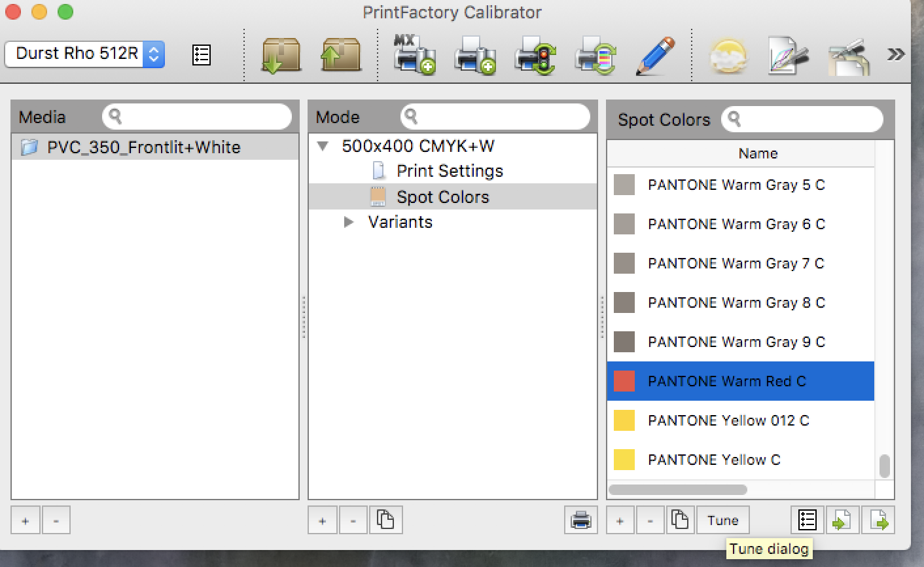This screenshot has width=924, height=567.
Task: Click the Spot Colors horizontal scrollbar
Action: point(678,490)
